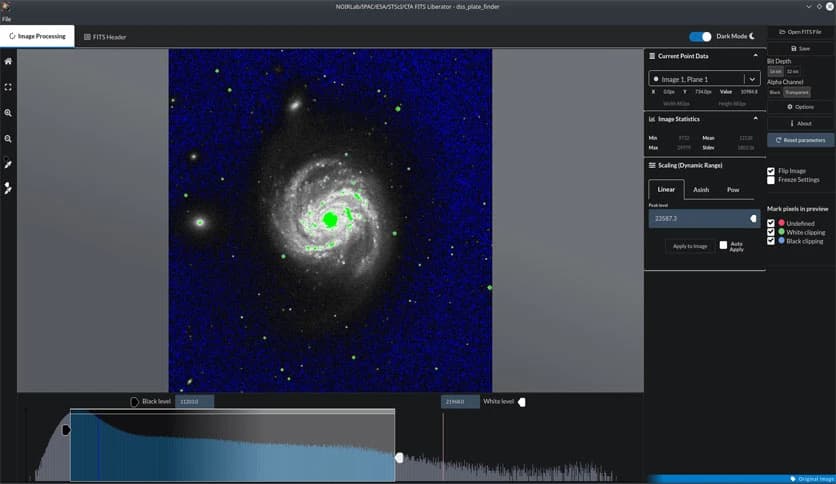The width and height of the screenshot is (836, 484).
Task: Click the Black level marker icon above histogram
Action: [135, 402]
